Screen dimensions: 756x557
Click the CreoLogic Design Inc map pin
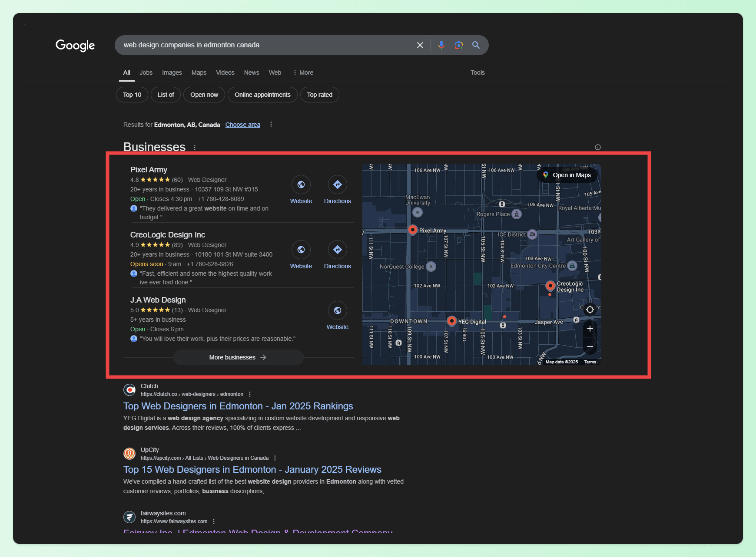[x=550, y=286]
